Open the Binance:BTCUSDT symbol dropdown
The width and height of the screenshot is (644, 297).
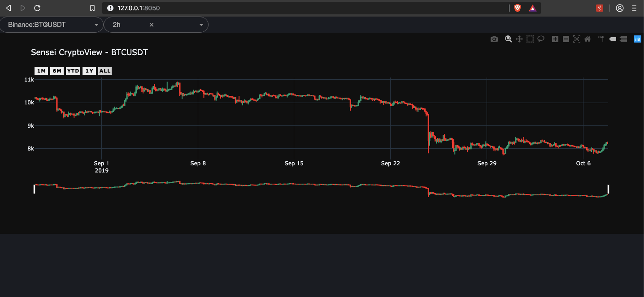(96, 25)
